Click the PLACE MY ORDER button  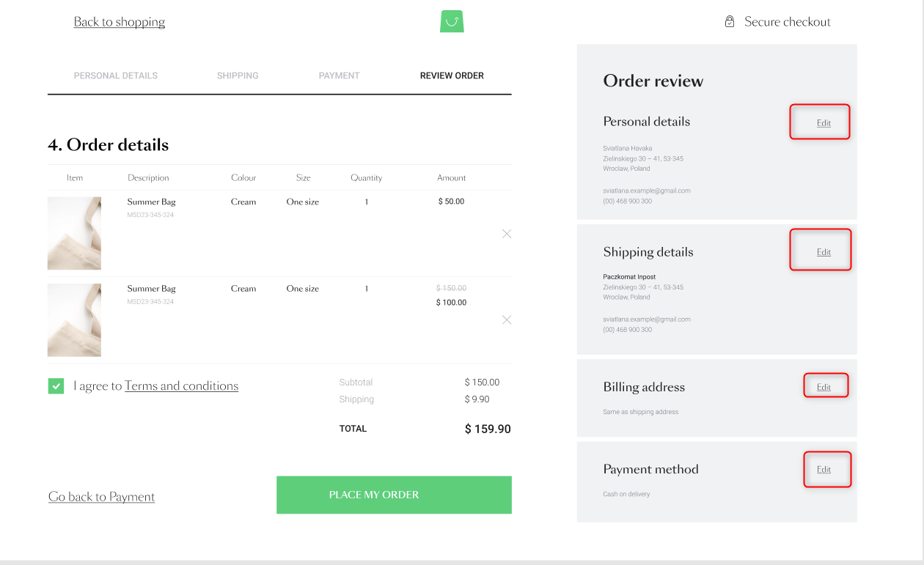click(393, 495)
